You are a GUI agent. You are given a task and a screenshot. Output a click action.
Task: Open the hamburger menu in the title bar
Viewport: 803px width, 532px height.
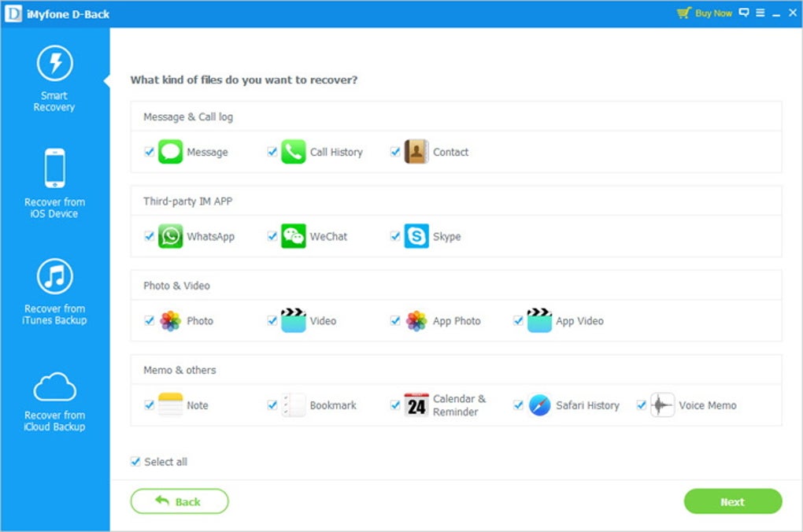pyautogui.click(x=759, y=13)
